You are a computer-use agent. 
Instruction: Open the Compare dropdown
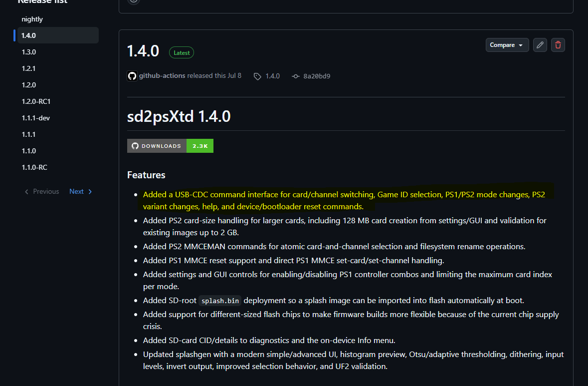tap(507, 45)
